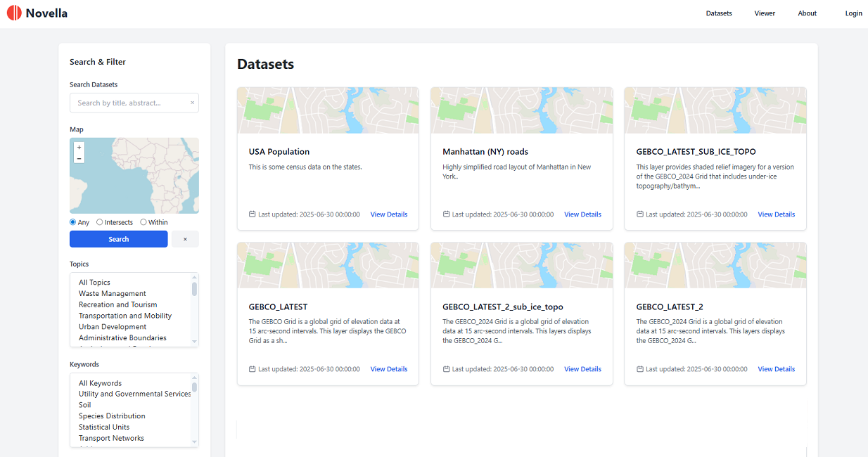Viewport: 868px width, 457px height.
Task: View Details of GEBCO_LATEST_2_sub_ice_topo
Action: tap(582, 369)
